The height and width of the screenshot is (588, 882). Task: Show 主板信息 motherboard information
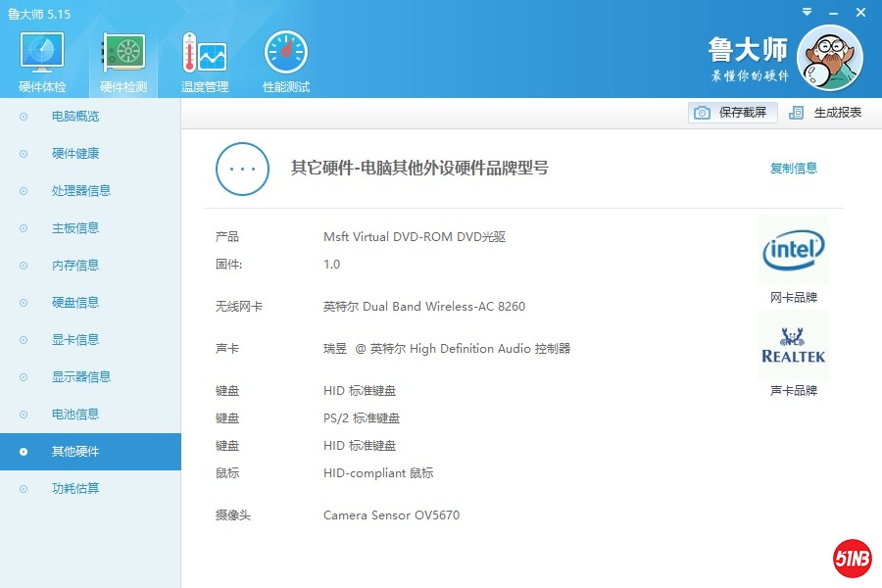tap(75, 228)
